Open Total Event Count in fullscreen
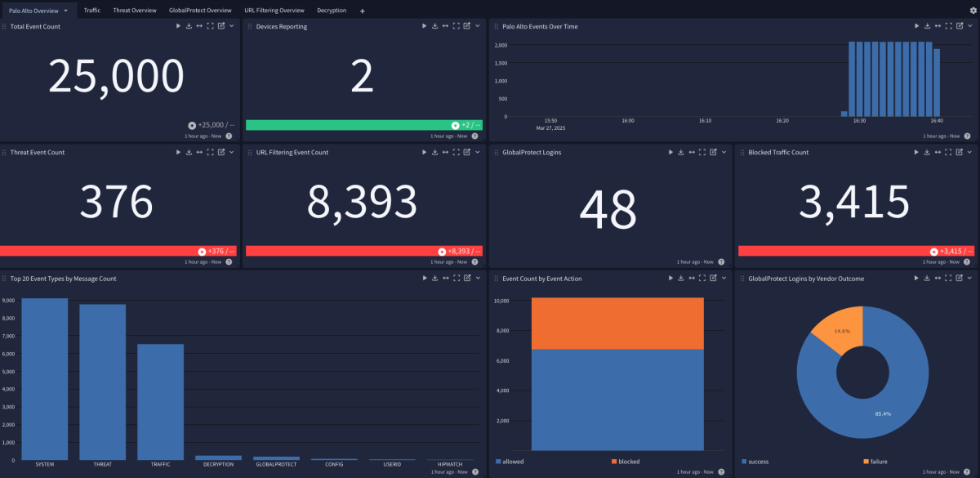980x478 pixels. 210,26
